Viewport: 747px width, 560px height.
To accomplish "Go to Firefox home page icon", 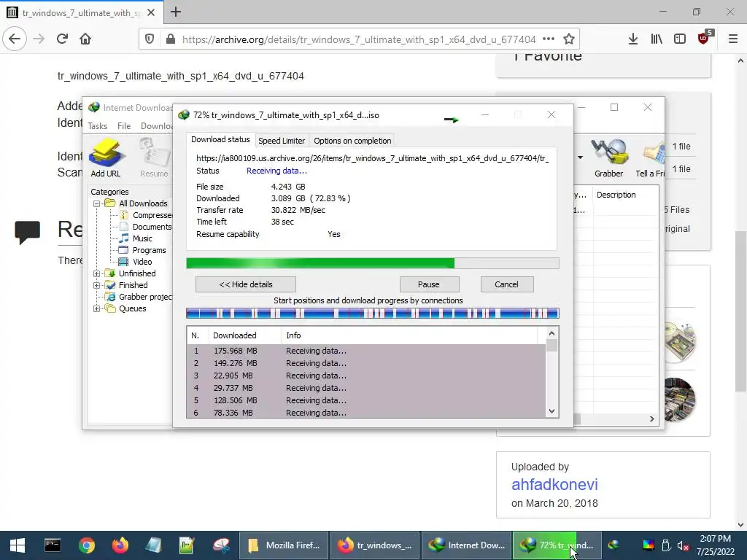I will [85, 39].
